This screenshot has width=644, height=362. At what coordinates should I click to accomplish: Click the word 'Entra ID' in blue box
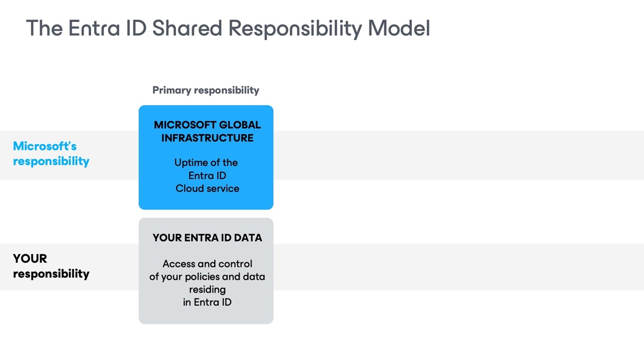207,175
